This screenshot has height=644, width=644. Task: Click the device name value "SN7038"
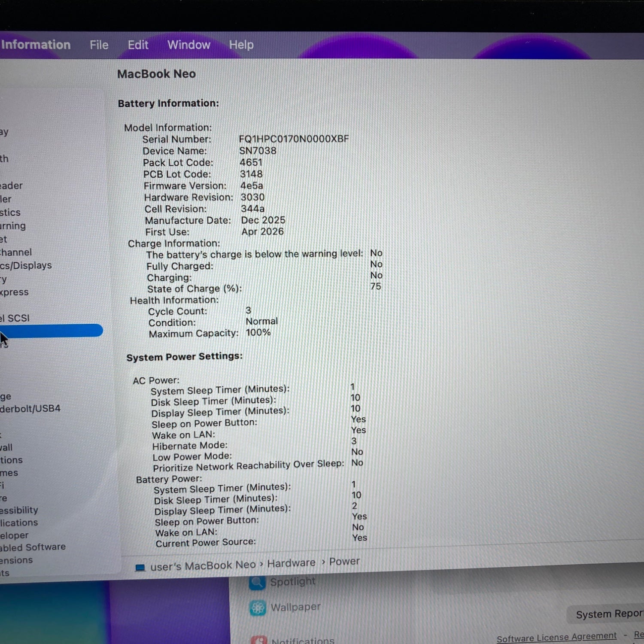pyautogui.click(x=258, y=151)
